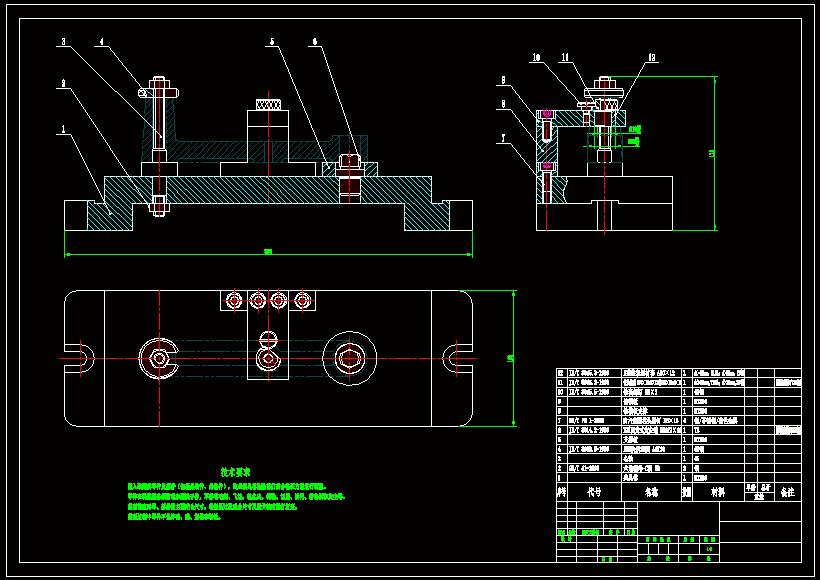Click part callout number 1 in front view

pyautogui.click(x=63, y=129)
